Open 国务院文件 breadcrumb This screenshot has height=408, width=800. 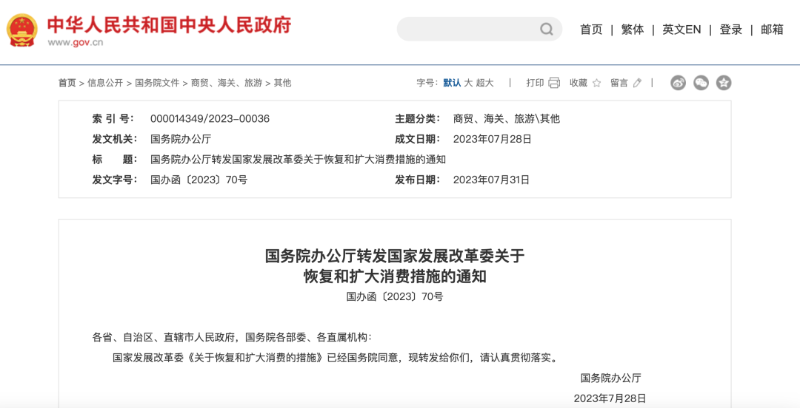pos(157,83)
